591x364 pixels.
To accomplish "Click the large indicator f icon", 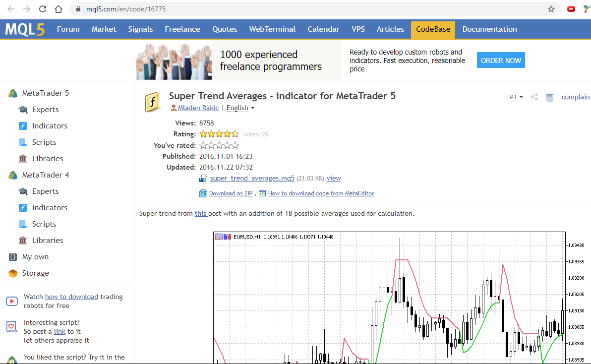I will click(152, 102).
